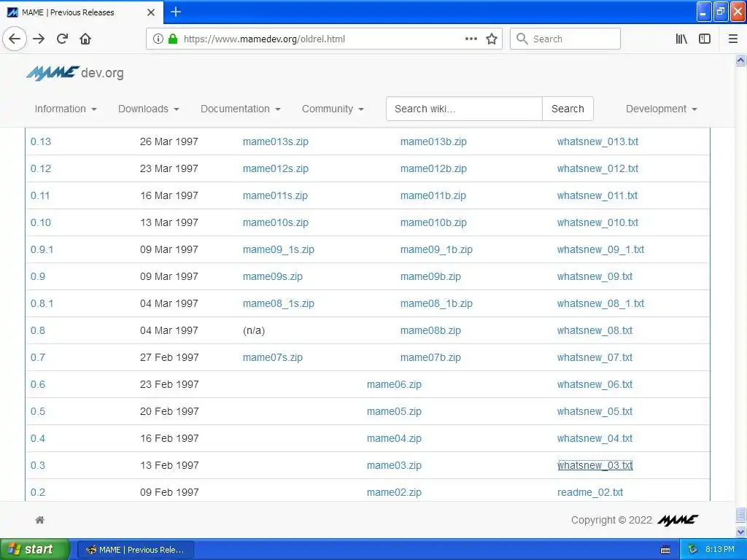Screen dimensions: 747x560
Task: Toggle the sidebar view icon
Action: click(x=705, y=39)
